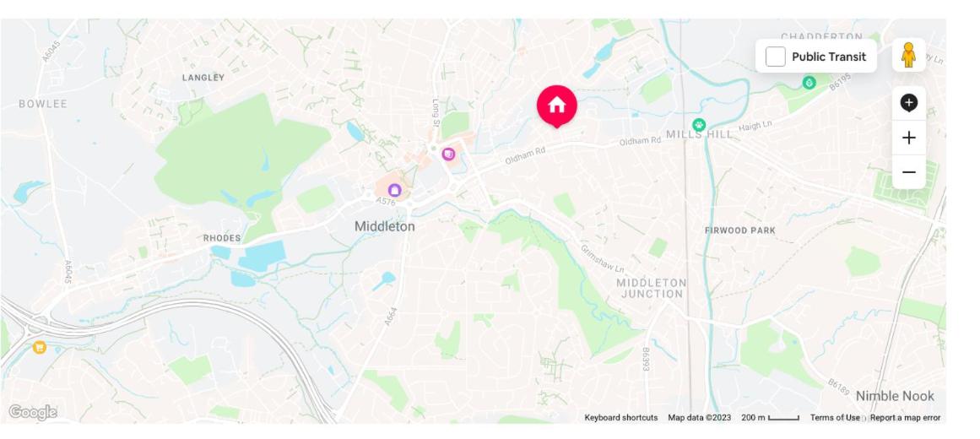Click the Middleton Junction label
Viewport: 980px width, 439px height.
click(x=652, y=288)
